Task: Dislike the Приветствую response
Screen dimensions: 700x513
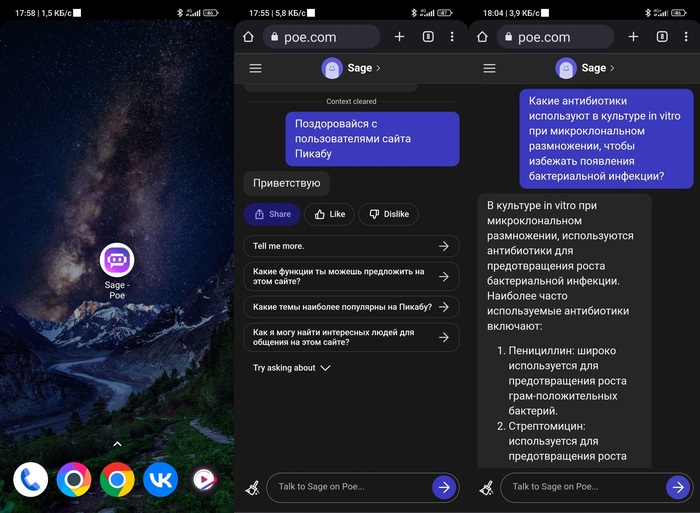Action: pyautogui.click(x=388, y=214)
